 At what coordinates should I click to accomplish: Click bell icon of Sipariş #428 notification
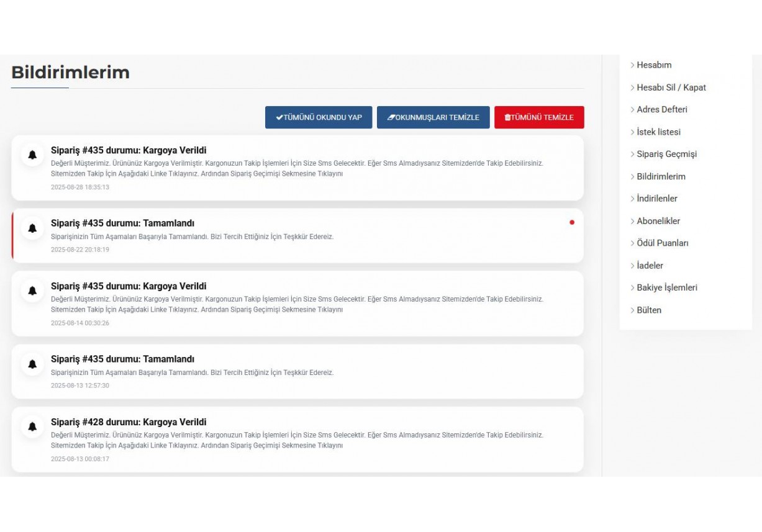[x=32, y=426]
